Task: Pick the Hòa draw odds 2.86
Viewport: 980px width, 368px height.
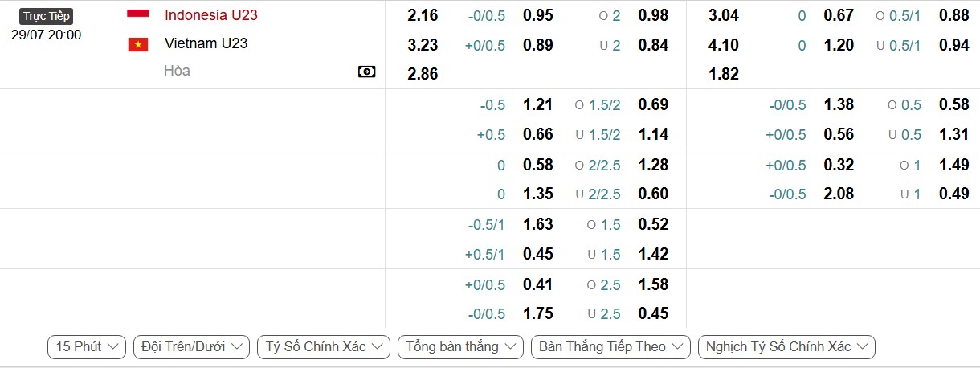Action: click(423, 75)
